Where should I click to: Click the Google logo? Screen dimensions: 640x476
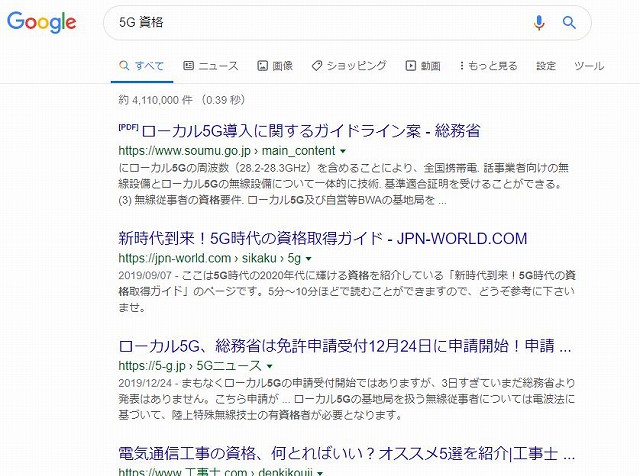coord(42,22)
